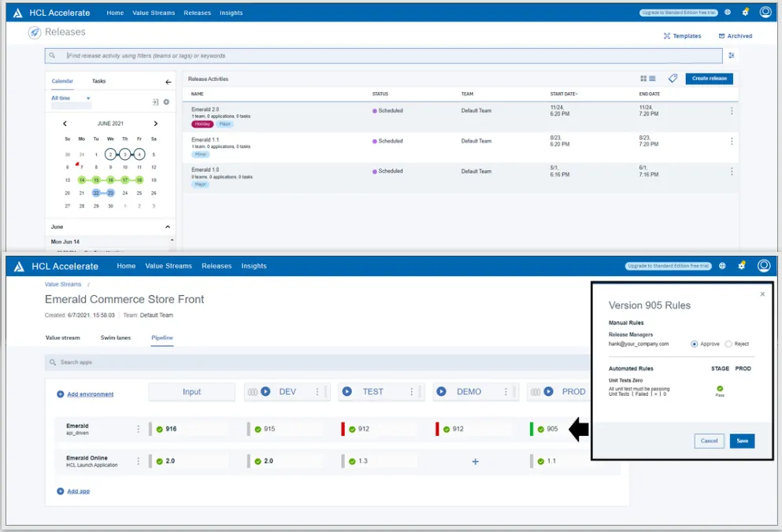Click the filter settings icon beside search
The image size is (782, 532).
732,56
